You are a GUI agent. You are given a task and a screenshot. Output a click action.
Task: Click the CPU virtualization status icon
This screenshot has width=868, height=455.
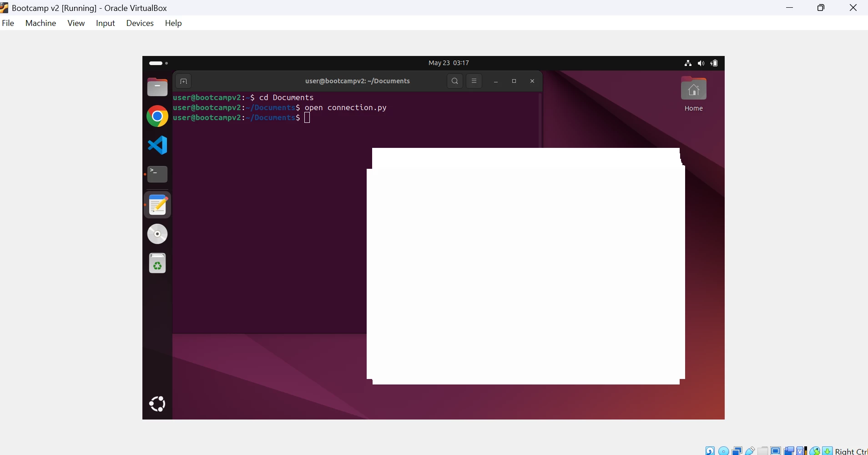802,450
